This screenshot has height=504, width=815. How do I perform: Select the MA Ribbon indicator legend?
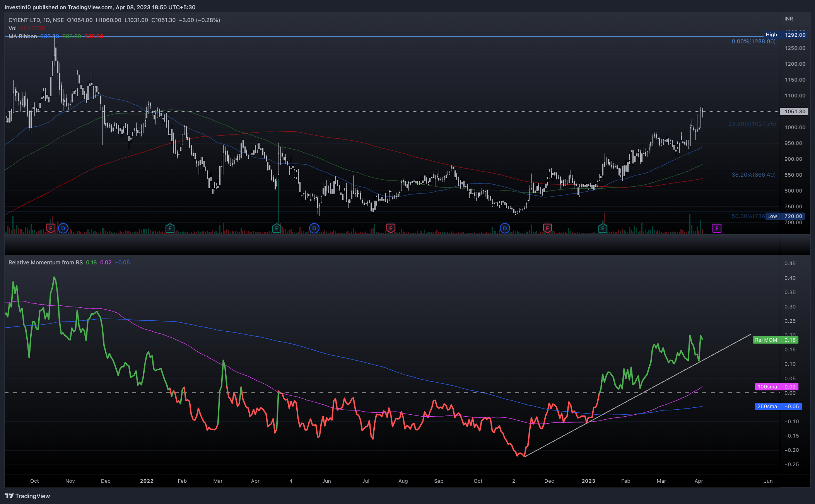(x=23, y=36)
